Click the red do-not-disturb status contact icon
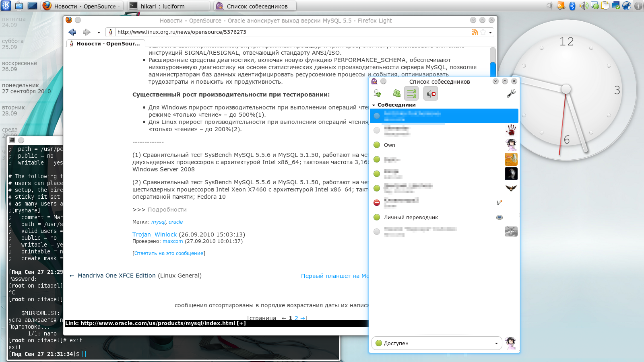This screenshot has width=644, height=362. pos(377,203)
